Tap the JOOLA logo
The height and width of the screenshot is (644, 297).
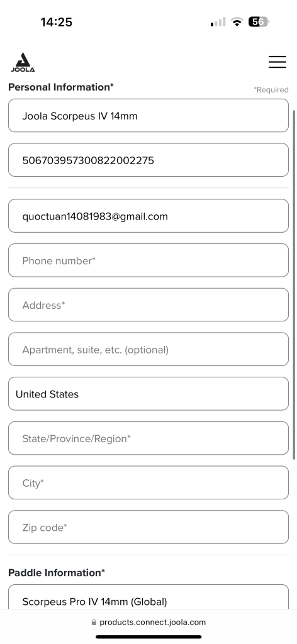[23, 62]
